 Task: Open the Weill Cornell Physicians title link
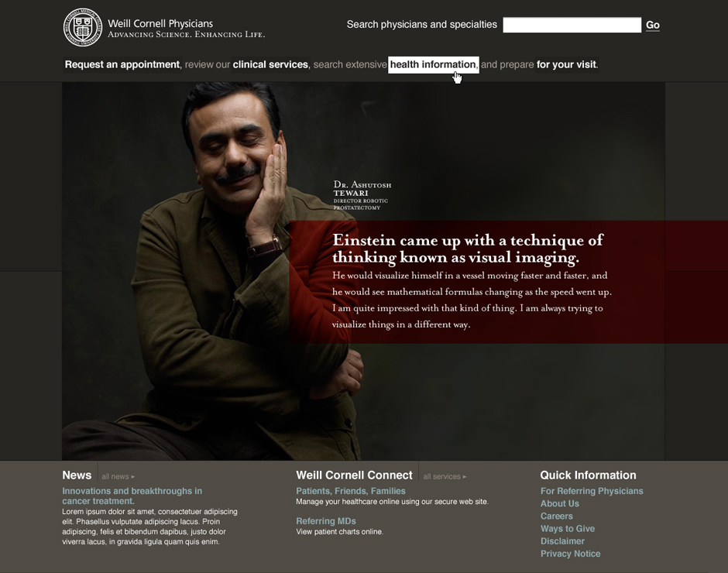pos(160,24)
